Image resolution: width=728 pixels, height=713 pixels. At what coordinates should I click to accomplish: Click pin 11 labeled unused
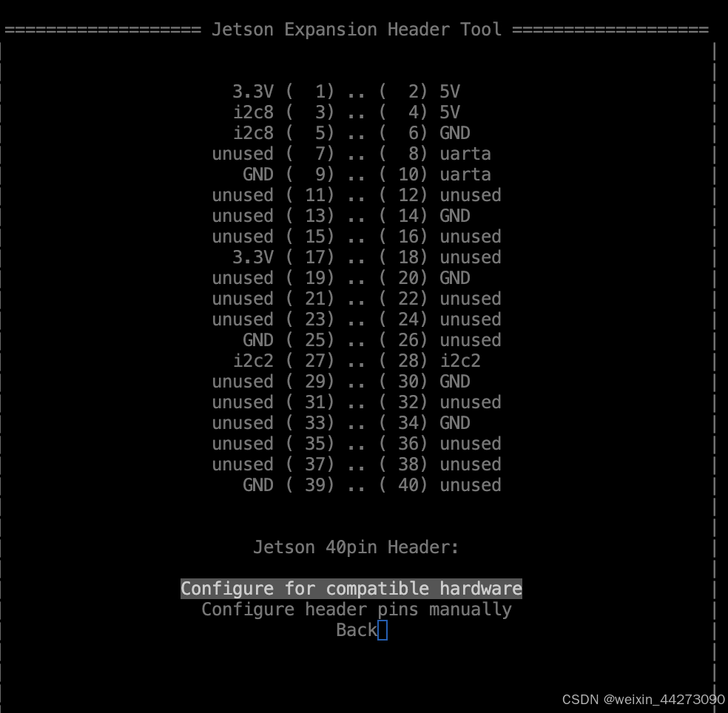pyautogui.click(x=273, y=195)
